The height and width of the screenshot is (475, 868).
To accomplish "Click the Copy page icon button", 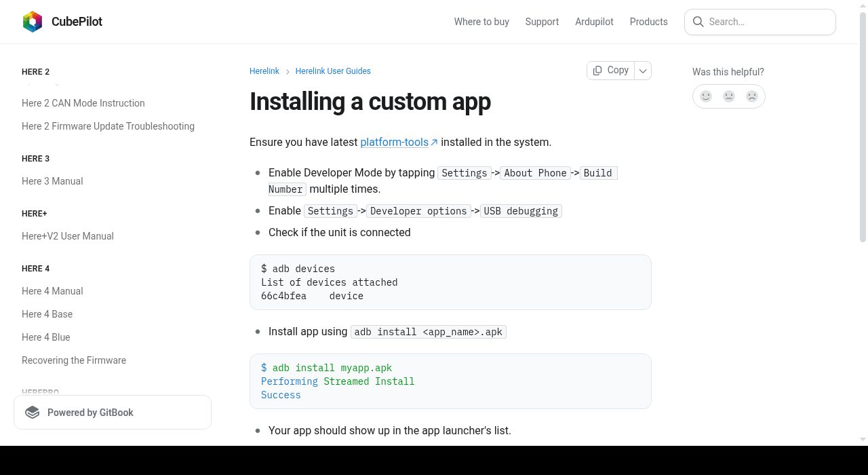I will pyautogui.click(x=610, y=71).
